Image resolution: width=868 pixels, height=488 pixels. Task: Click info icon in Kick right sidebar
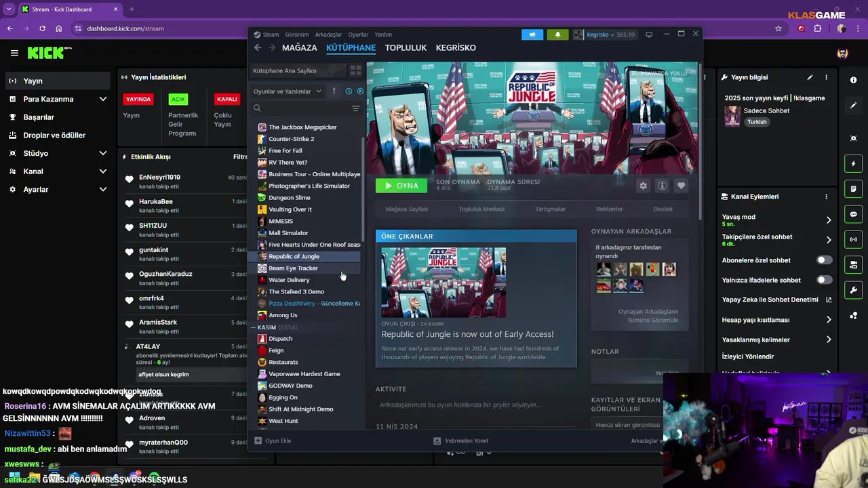click(x=853, y=80)
